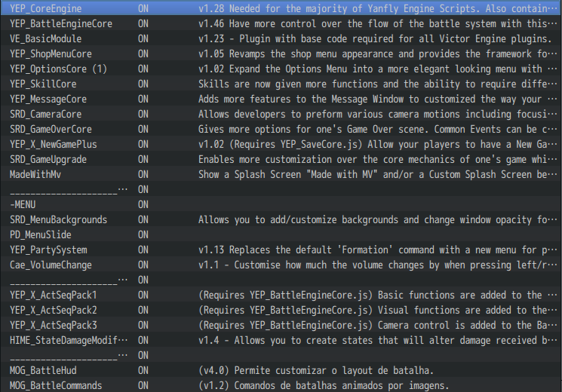This screenshot has height=392, width=562.
Task: Select MOG_BattleHud plugin entry
Action: [281, 370]
